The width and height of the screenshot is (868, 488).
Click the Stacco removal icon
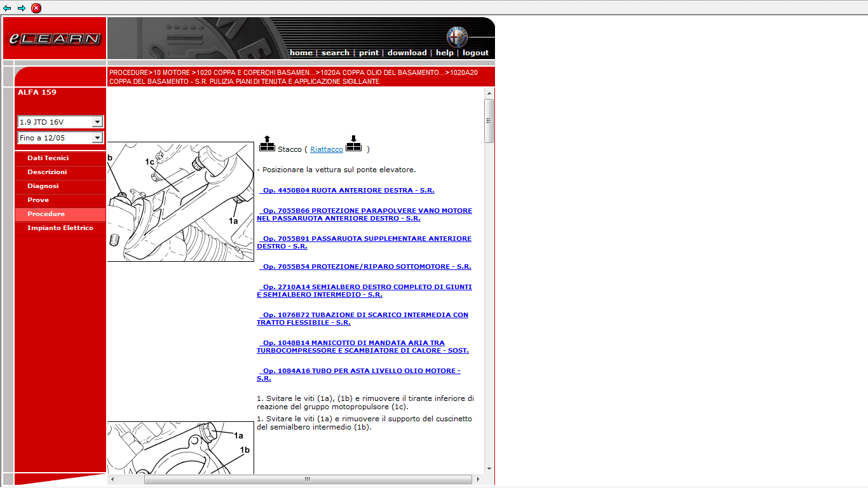(267, 144)
